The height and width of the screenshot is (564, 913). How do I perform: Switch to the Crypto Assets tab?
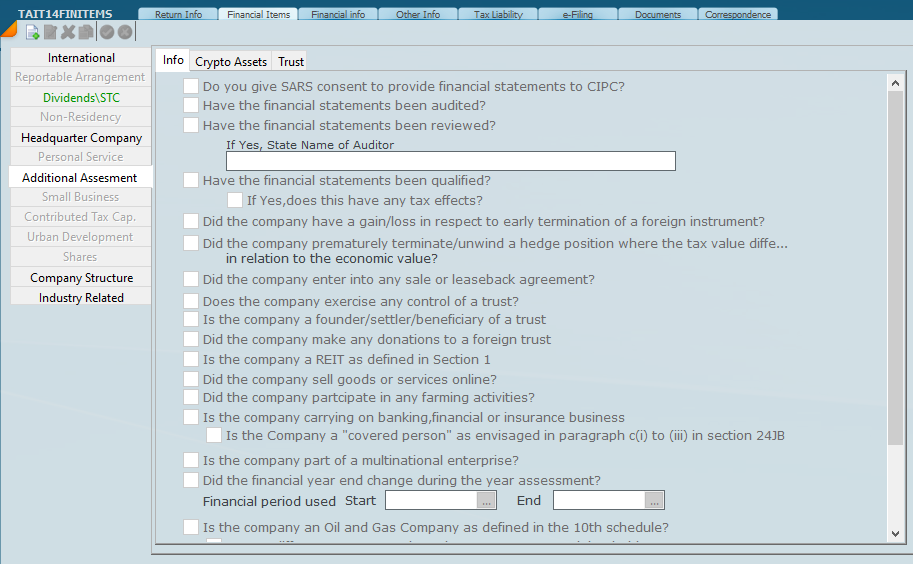click(x=231, y=62)
